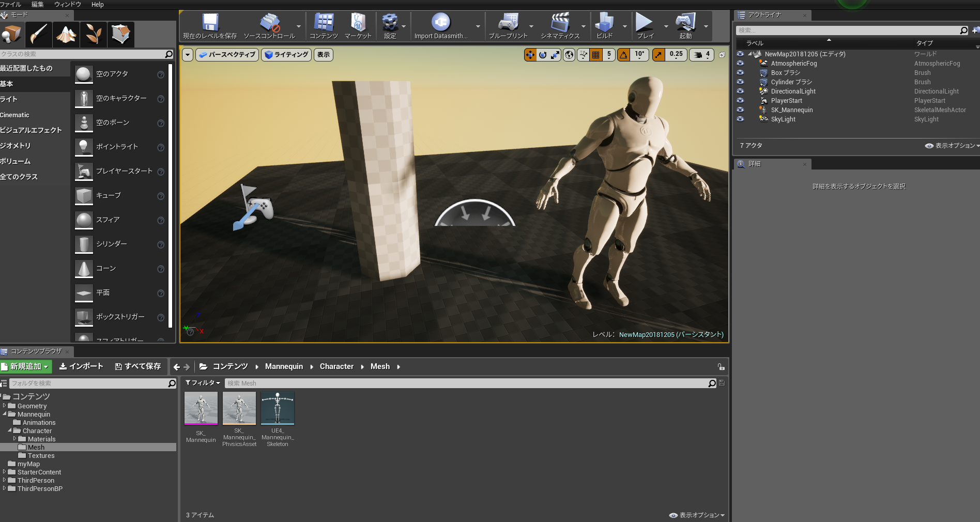The height and width of the screenshot is (522, 980).
Task: Click the save current level icon
Action: pos(210,23)
